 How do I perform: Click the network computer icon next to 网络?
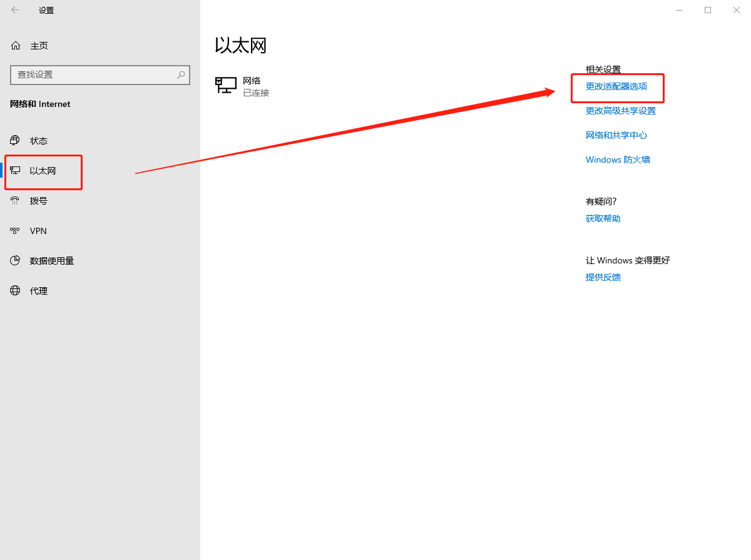point(226,85)
